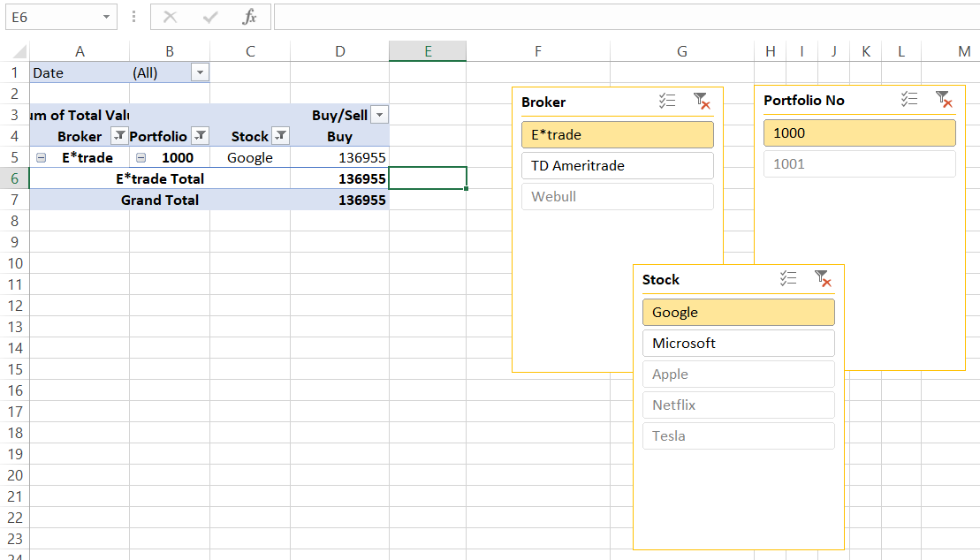Open the Name Box dropdown arrow

(x=107, y=17)
